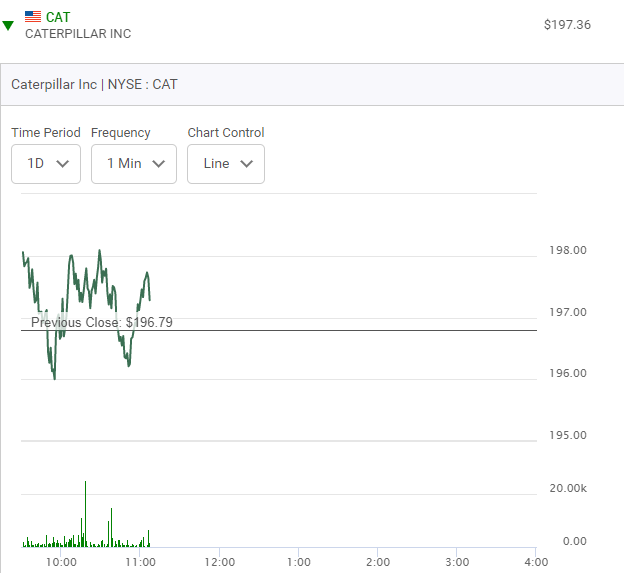
Task: Open the CAT ticker symbol link
Action: [x=58, y=17]
